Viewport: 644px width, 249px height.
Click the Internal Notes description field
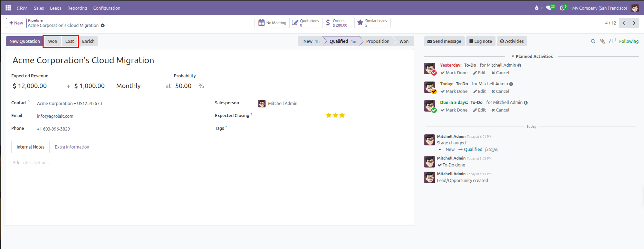point(210,163)
